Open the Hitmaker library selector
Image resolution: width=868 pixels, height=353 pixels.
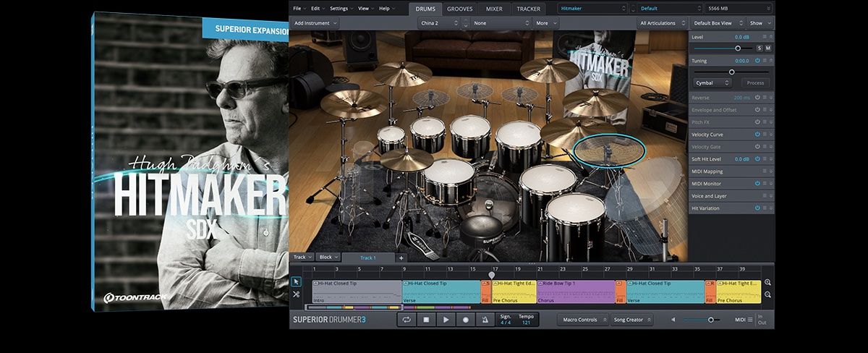coord(593,9)
